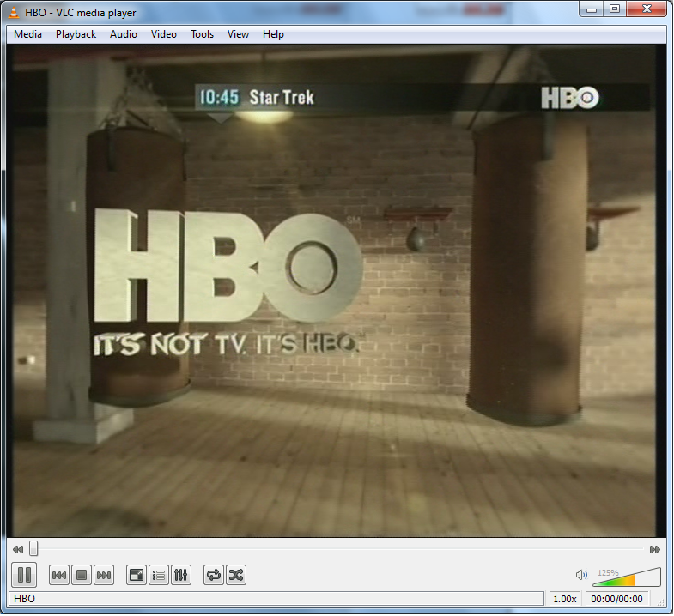The image size is (674, 616).
Task: Minimize the VLC window
Action: [592, 9]
